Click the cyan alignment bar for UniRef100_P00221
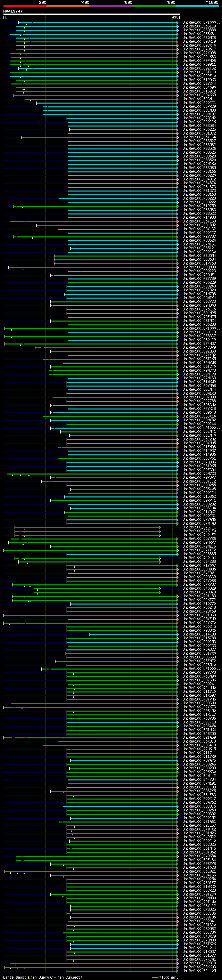 tap(108, 103)
